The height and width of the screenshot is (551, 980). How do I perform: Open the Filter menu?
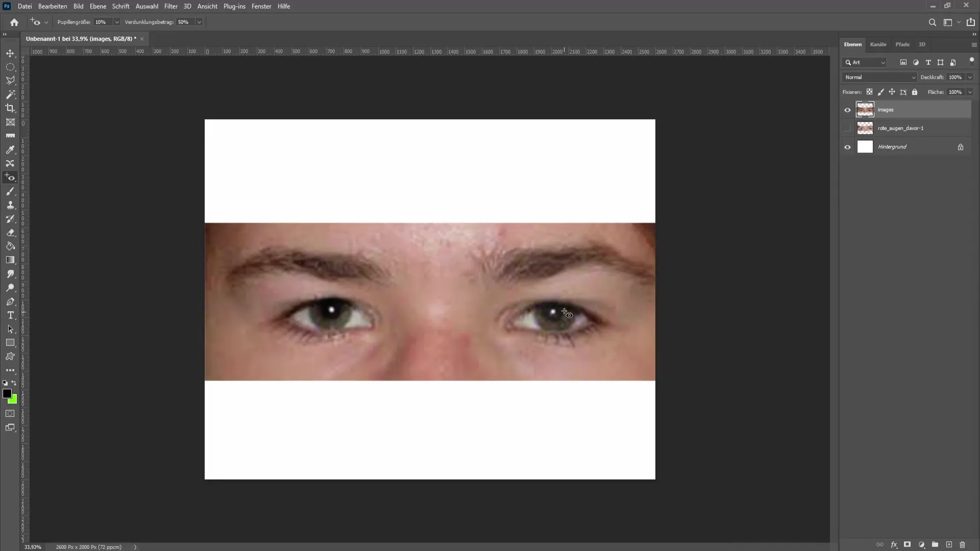pos(170,6)
